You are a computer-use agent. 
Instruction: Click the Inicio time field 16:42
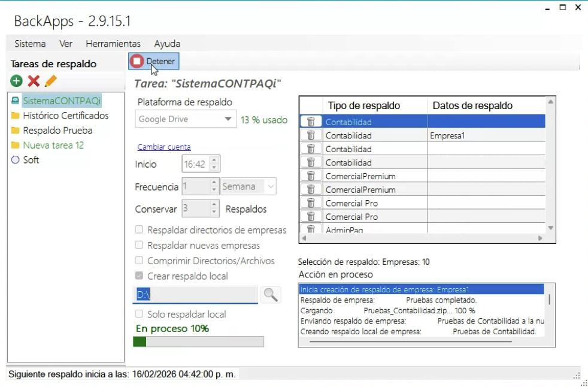195,164
